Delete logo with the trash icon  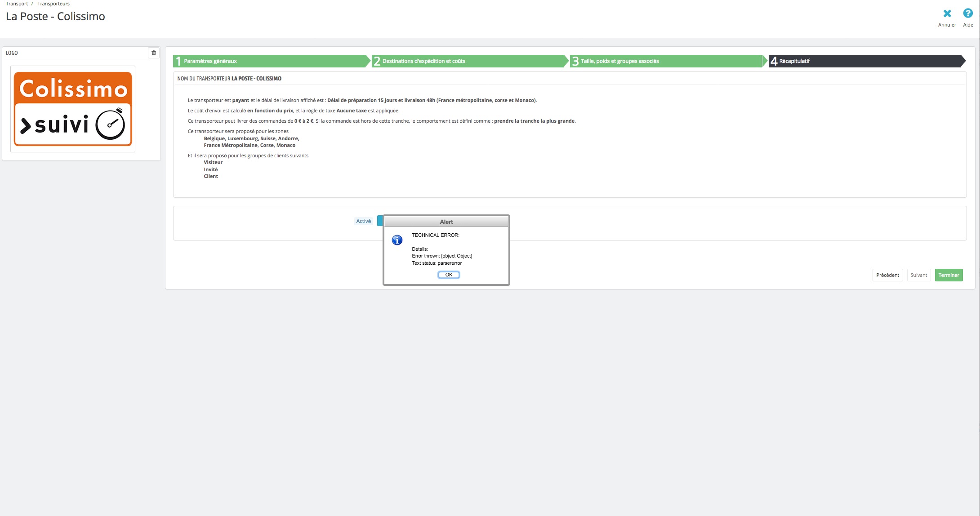pyautogui.click(x=153, y=53)
